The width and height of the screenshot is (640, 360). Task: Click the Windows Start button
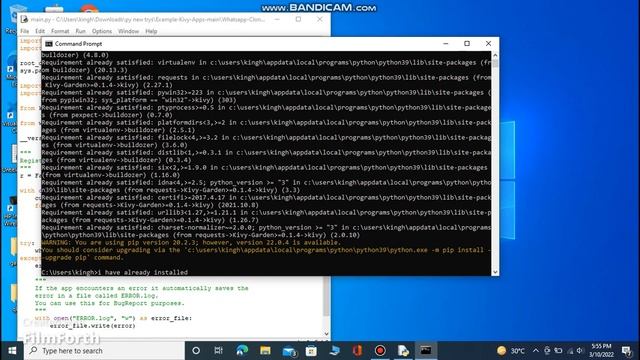12,351
